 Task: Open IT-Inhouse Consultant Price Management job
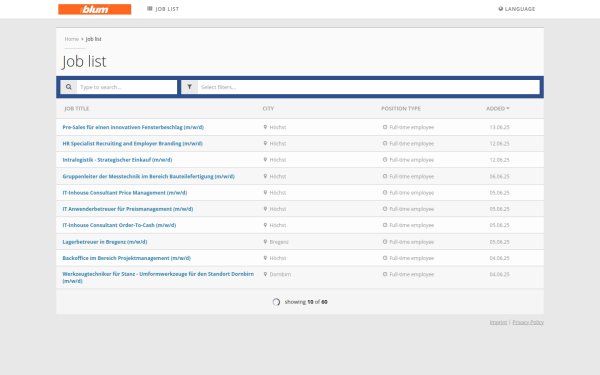pyautogui.click(x=125, y=193)
